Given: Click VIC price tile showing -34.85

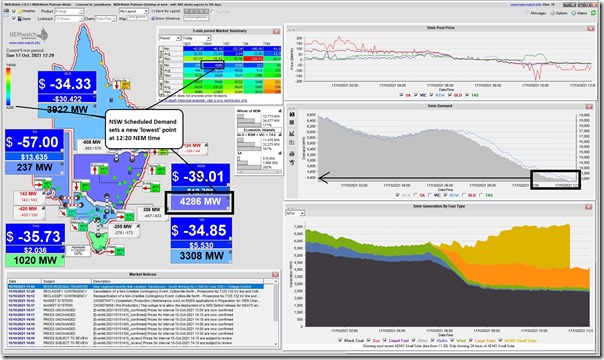Looking at the screenshot, I should click(x=201, y=230).
